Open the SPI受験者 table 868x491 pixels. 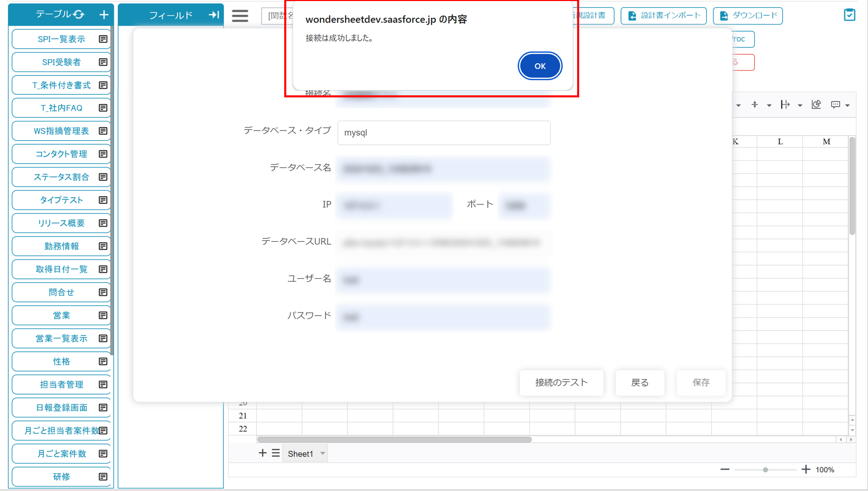(61, 62)
